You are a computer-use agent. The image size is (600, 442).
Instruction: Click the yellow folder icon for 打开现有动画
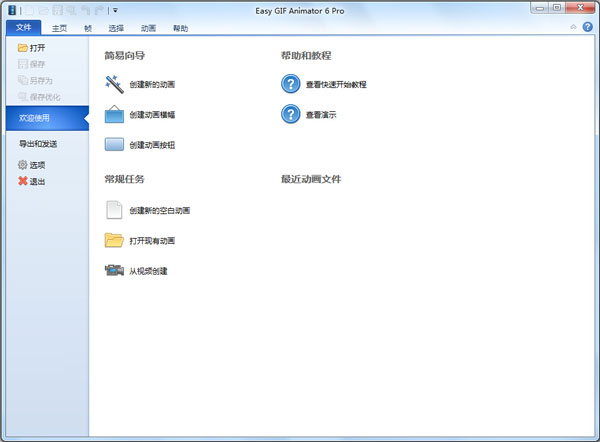114,240
